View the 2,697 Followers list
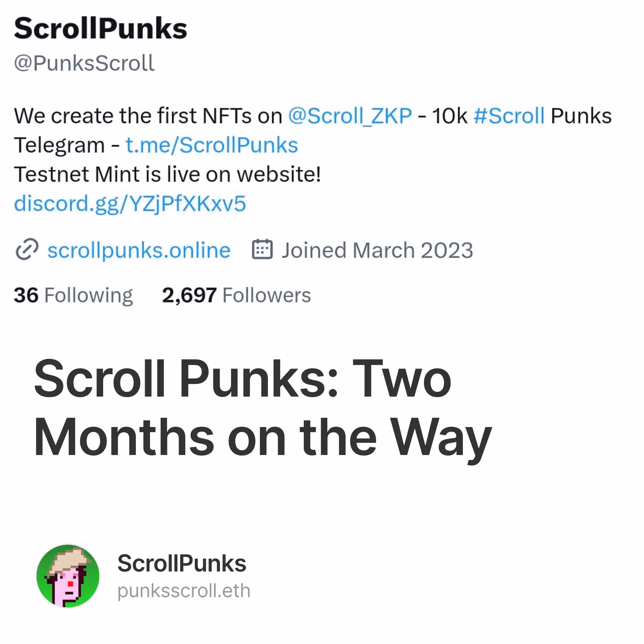Screen dimensions: 644x644 click(x=236, y=295)
